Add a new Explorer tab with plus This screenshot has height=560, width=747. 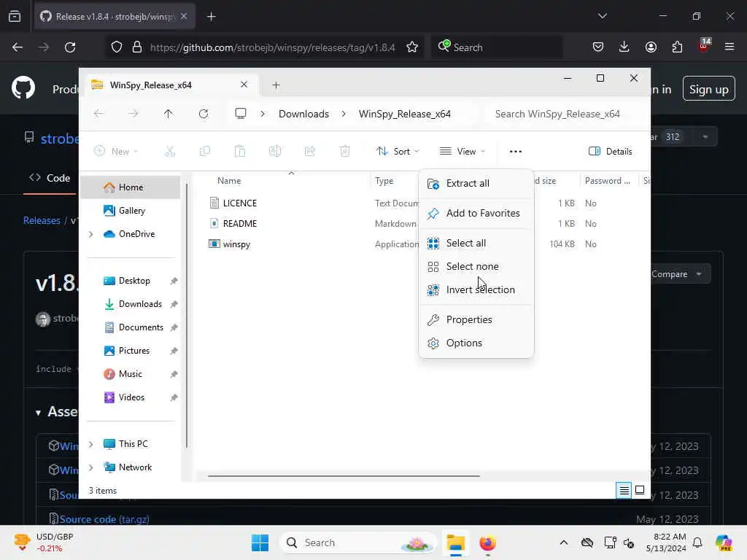click(x=276, y=85)
